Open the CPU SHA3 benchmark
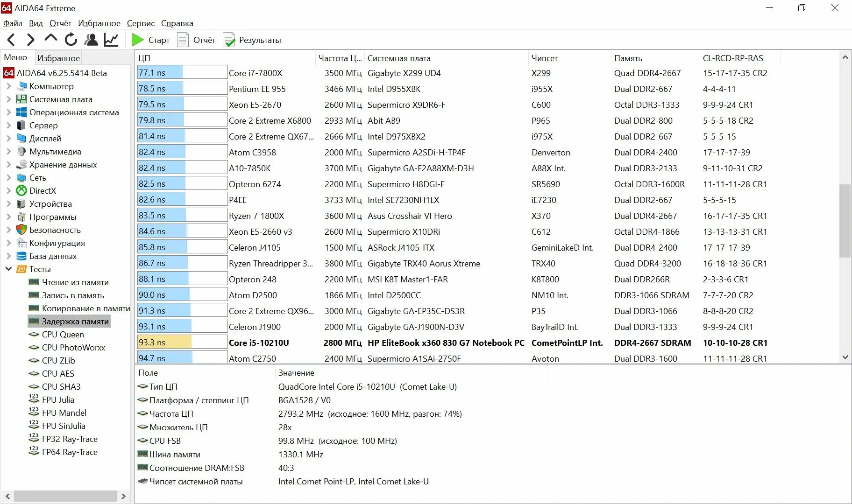The height and width of the screenshot is (504, 852). [54, 387]
